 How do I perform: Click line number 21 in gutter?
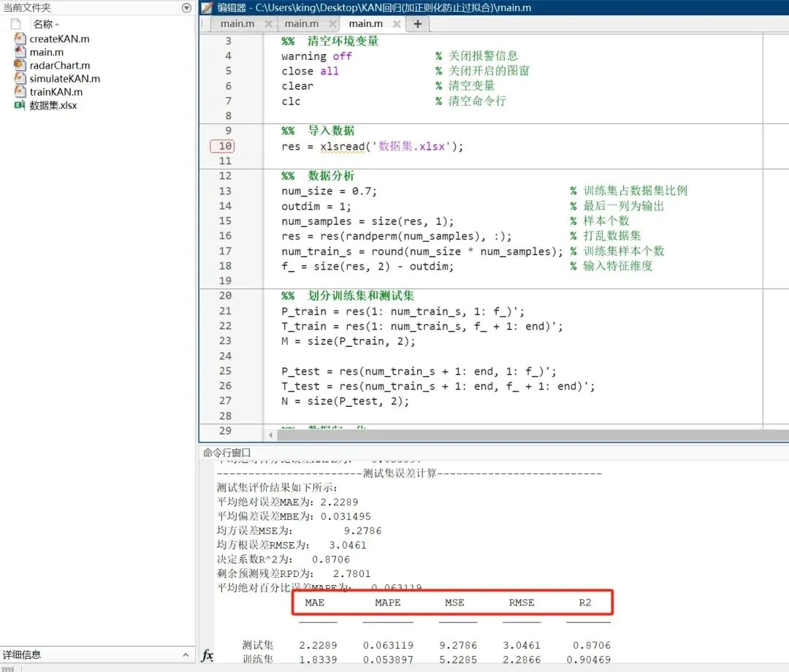click(225, 311)
